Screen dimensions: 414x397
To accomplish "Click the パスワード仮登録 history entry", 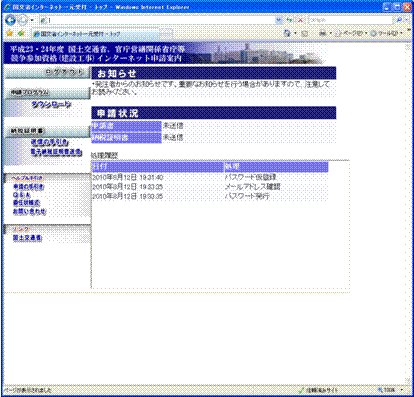I will click(251, 177).
